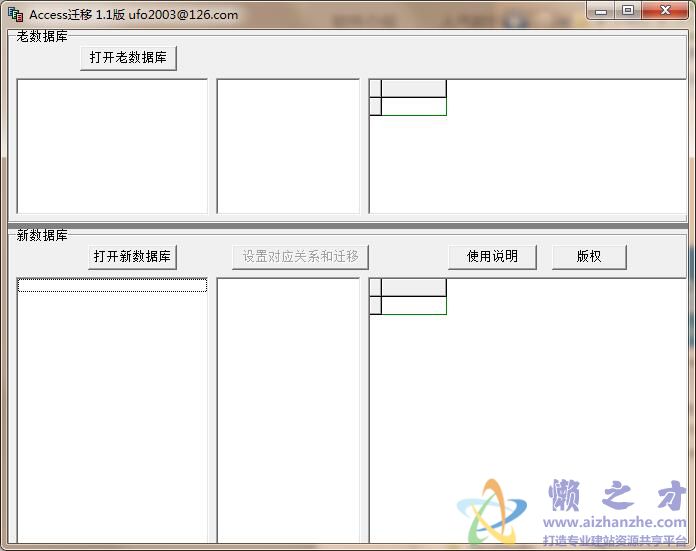Click the column header in 老数据库 grid
696x551 pixels.
(414, 88)
